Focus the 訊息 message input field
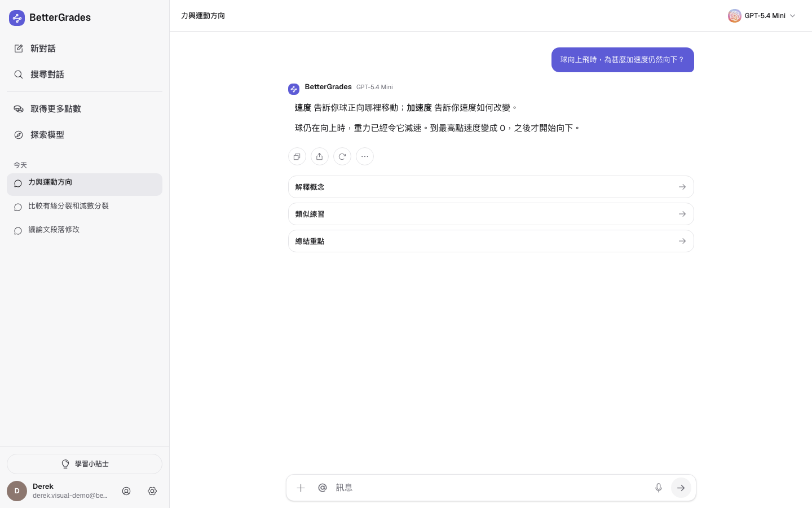The height and width of the screenshot is (508, 812). tap(491, 488)
